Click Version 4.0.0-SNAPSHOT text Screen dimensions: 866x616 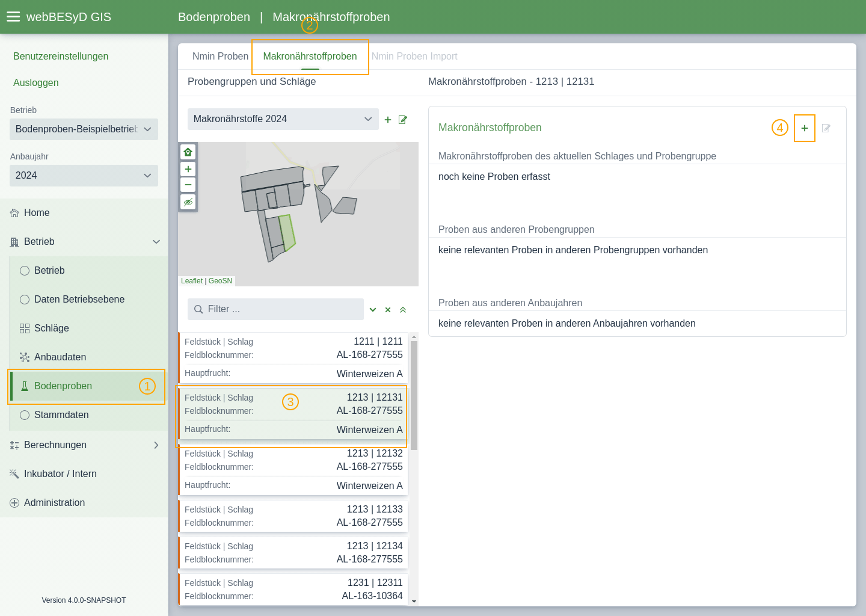(84, 600)
